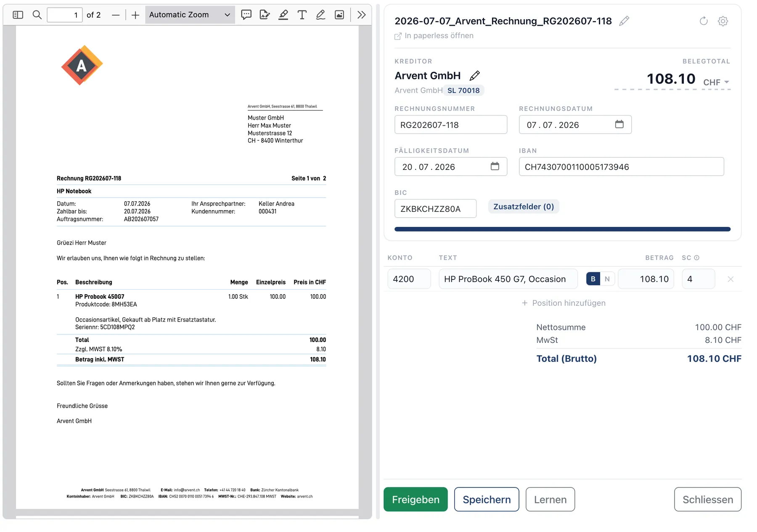Select the text annotation tool
This screenshot has width=757, height=532.
tap(302, 15)
